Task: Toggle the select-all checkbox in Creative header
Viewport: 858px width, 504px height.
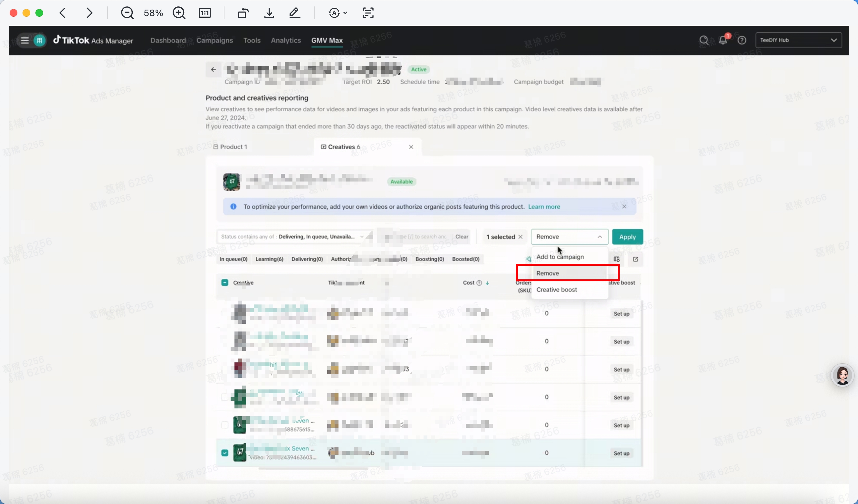Action: click(225, 283)
